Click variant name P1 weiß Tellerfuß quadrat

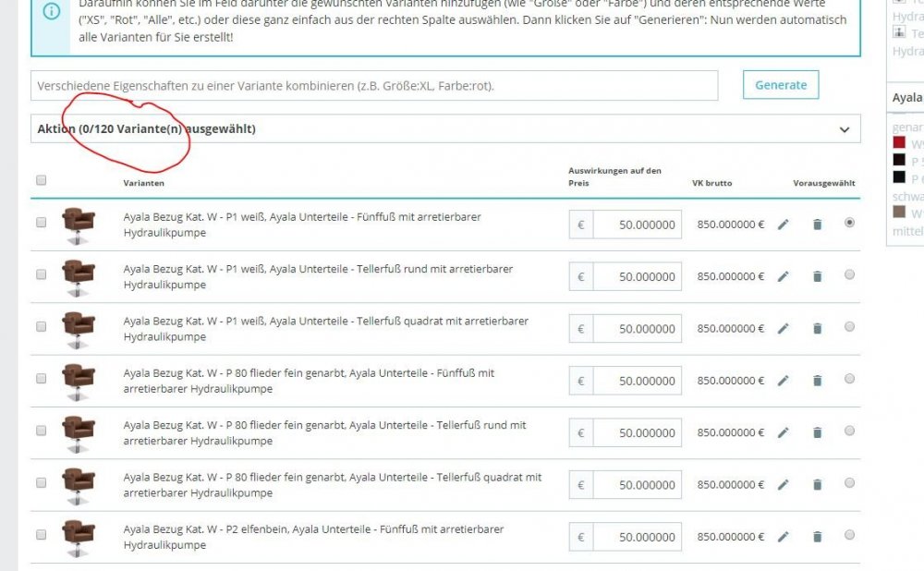(326, 329)
